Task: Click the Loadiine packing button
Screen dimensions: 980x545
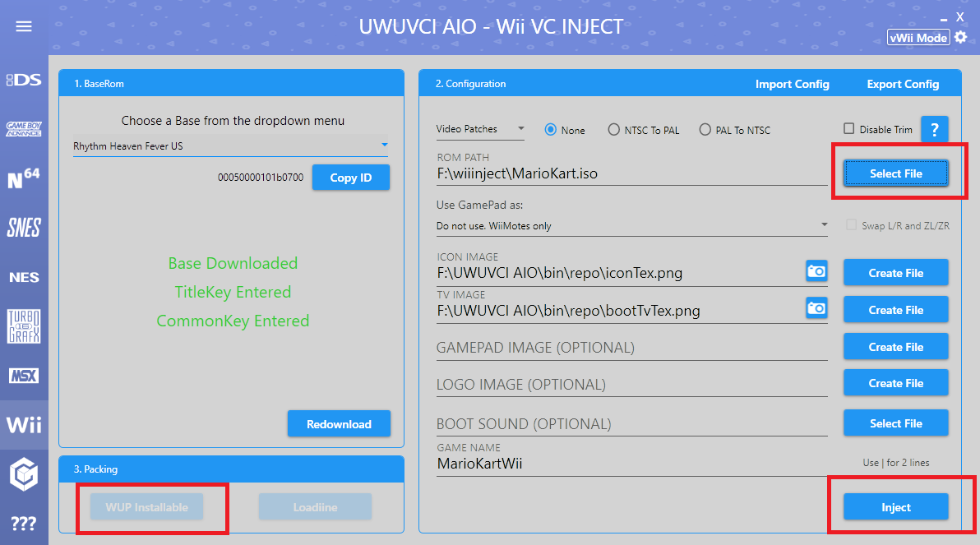Action: (x=315, y=507)
